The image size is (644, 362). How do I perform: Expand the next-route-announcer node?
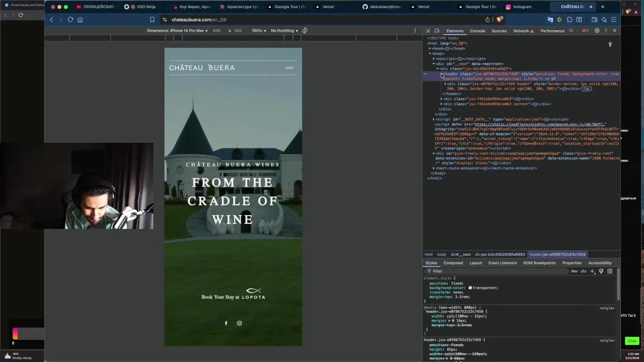point(434,168)
